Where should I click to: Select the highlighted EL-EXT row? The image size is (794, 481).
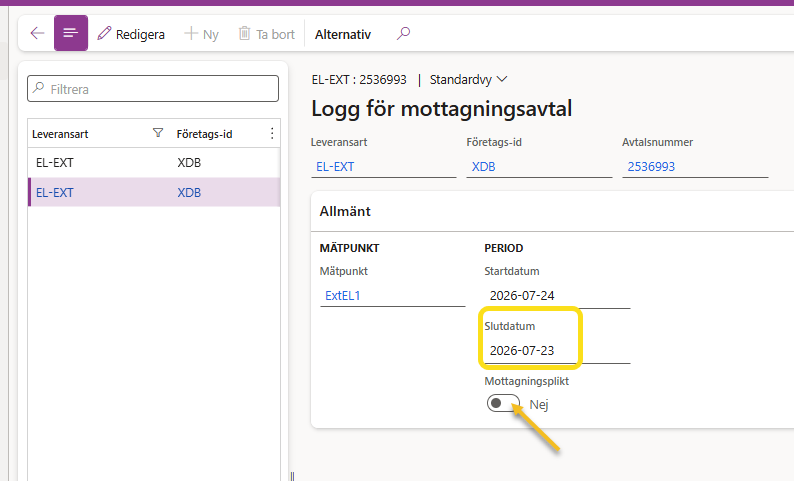pos(153,192)
